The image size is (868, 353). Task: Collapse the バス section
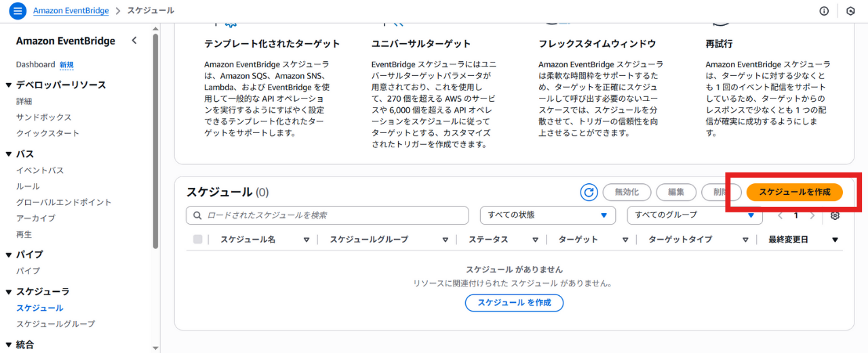pyautogui.click(x=9, y=154)
